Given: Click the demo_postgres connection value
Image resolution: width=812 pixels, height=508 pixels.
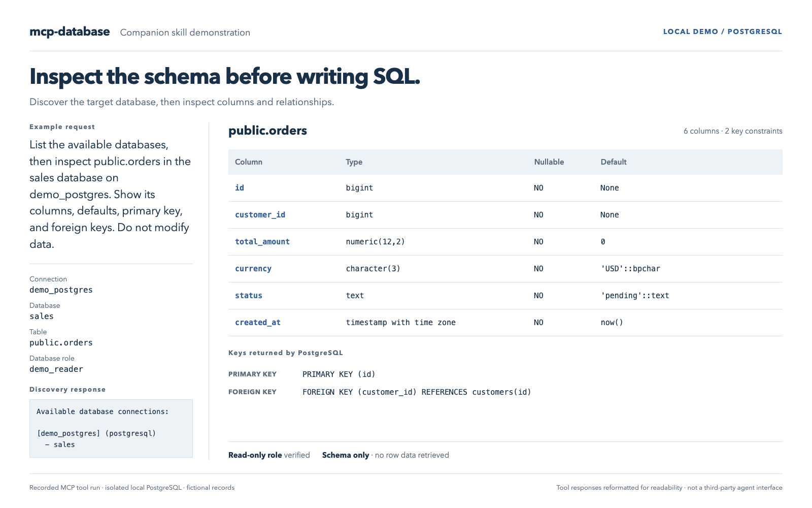Looking at the screenshot, I should coord(61,290).
